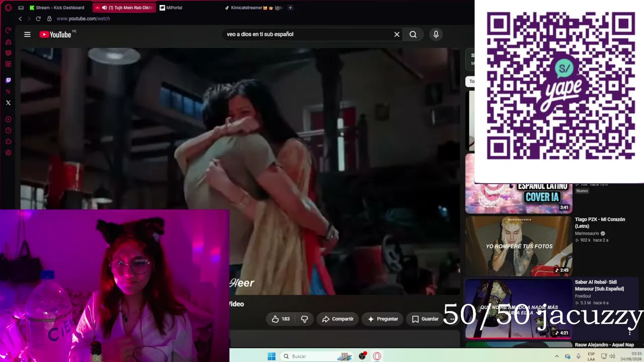Open the topmost Opera sidebar icon
644x362 pixels.
[8, 31]
